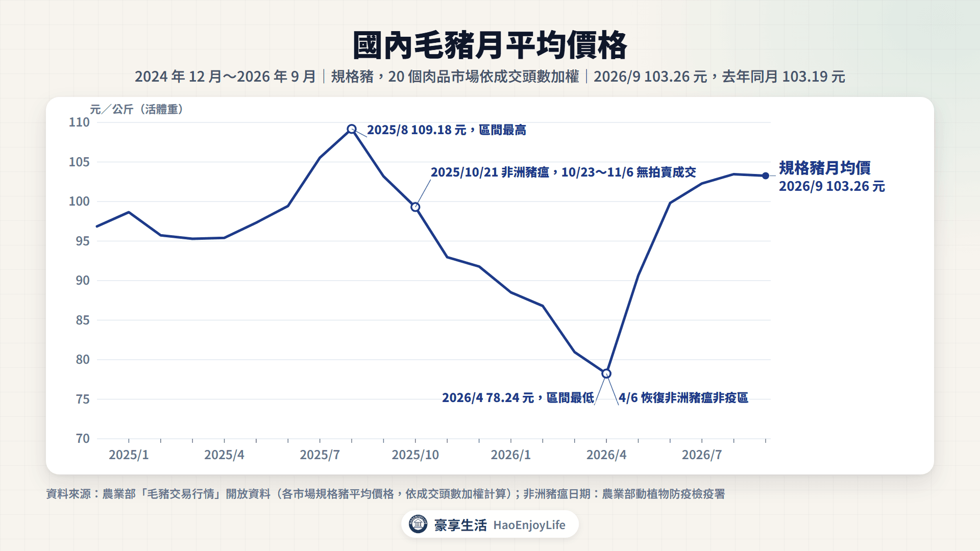980x551 pixels.
Task: Click the y-axis unit label 元/公斤(活體重)
Action: [x=137, y=109]
